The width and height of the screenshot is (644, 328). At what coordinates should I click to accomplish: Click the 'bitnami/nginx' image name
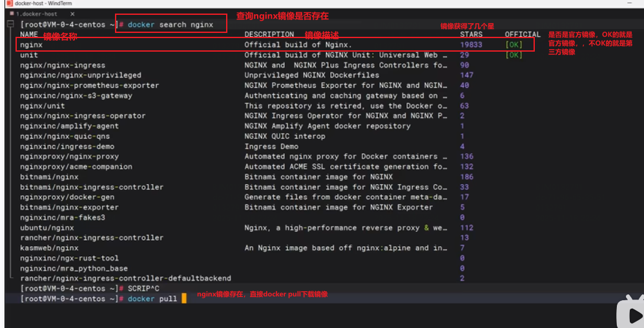(x=49, y=177)
